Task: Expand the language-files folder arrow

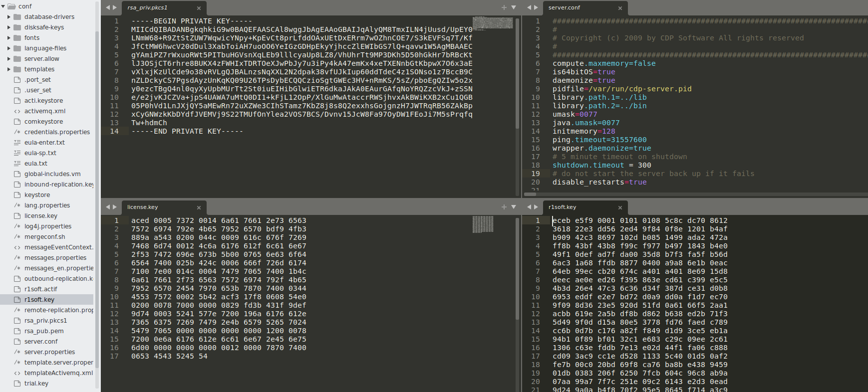Action: (x=8, y=48)
